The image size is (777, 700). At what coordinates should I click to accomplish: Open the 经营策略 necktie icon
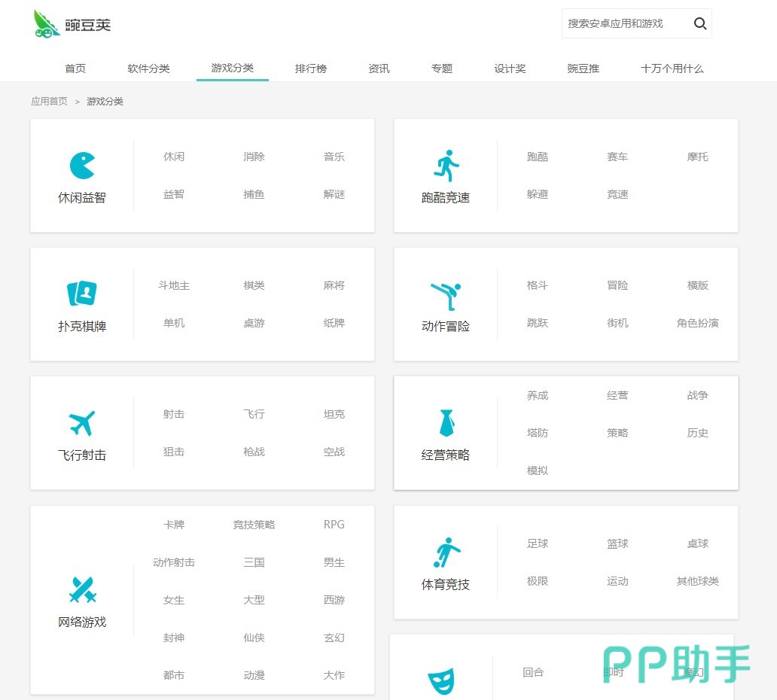click(x=446, y=423)
